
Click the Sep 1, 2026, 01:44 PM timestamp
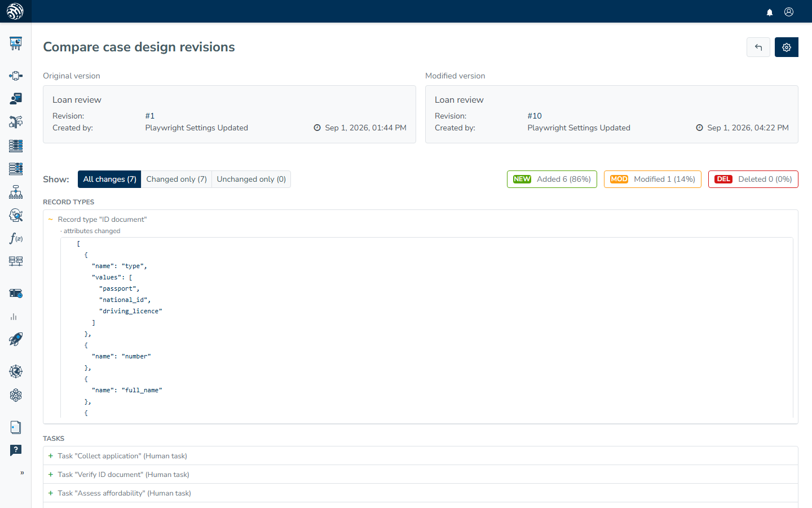click(365, 128)
